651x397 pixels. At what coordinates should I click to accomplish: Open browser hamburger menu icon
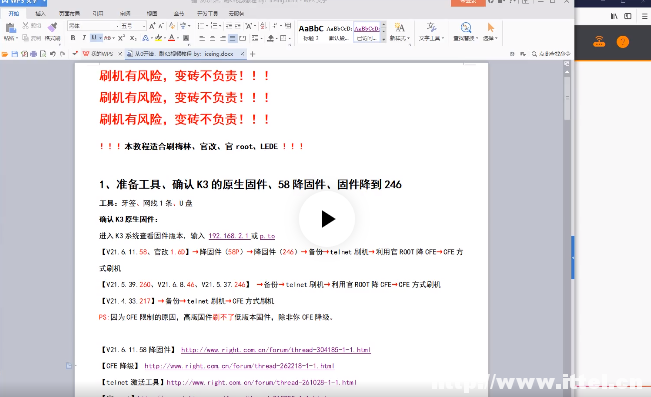(644, 16)
